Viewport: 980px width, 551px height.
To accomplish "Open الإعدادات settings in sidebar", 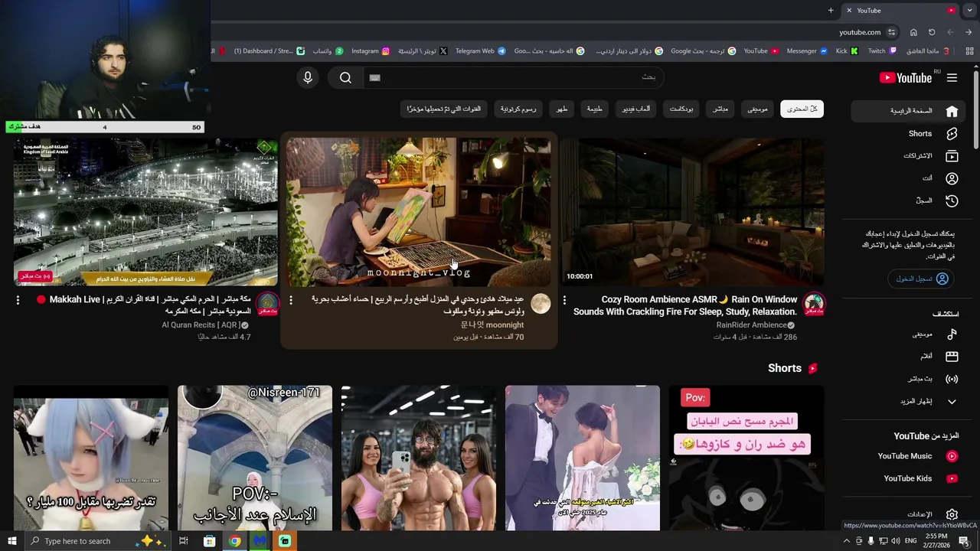I will point(906,514).
